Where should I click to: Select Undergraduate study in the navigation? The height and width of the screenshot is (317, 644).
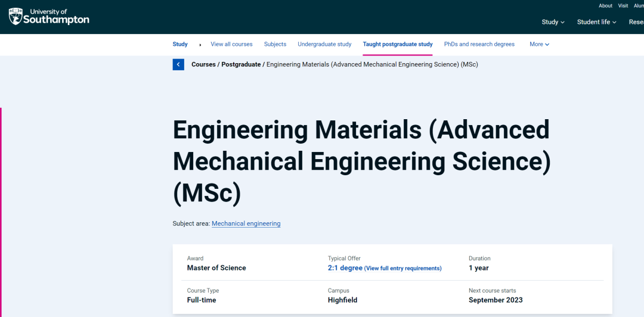[324, 44]
